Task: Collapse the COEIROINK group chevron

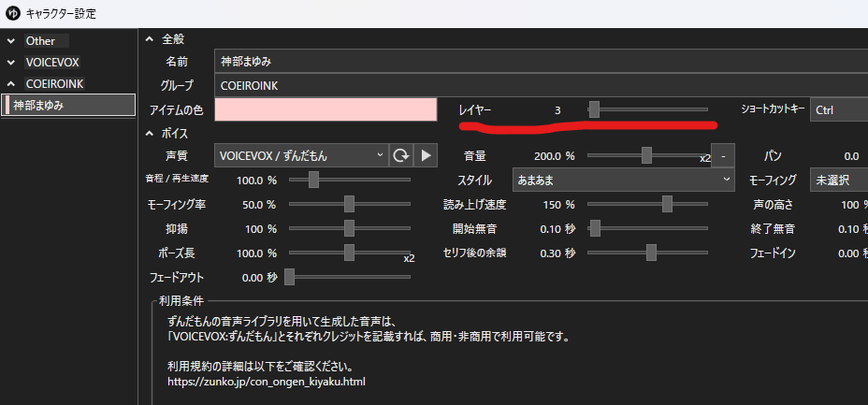Action: (x=11, y=84)
